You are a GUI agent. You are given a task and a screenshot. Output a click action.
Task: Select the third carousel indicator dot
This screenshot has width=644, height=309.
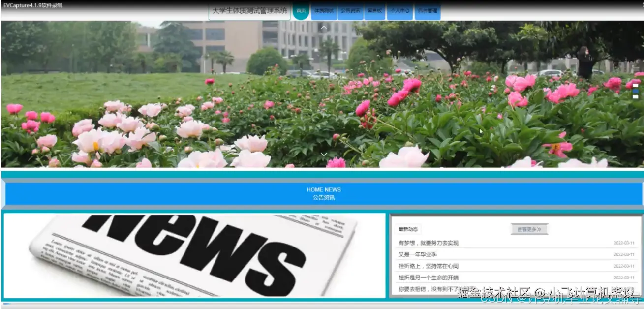[635, 97]
